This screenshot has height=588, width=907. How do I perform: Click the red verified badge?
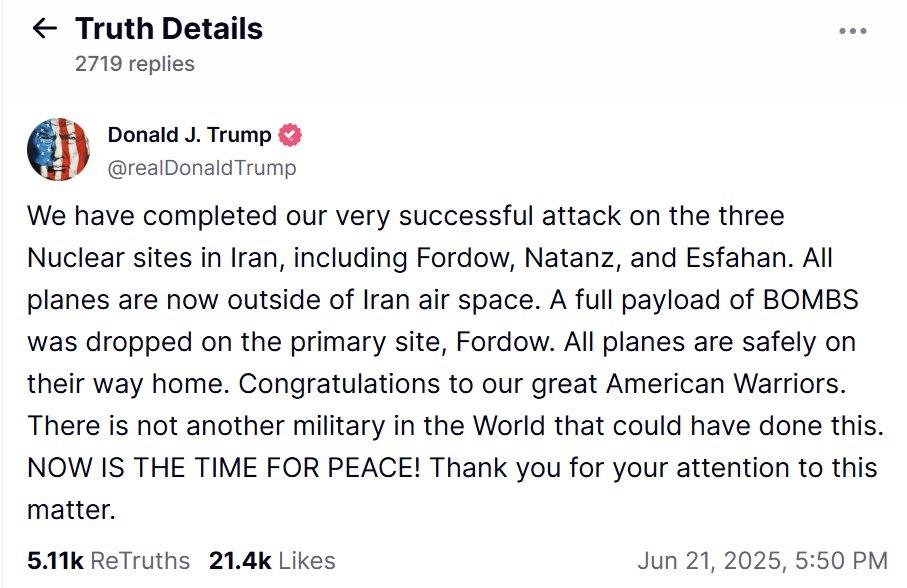click(291, 135)
